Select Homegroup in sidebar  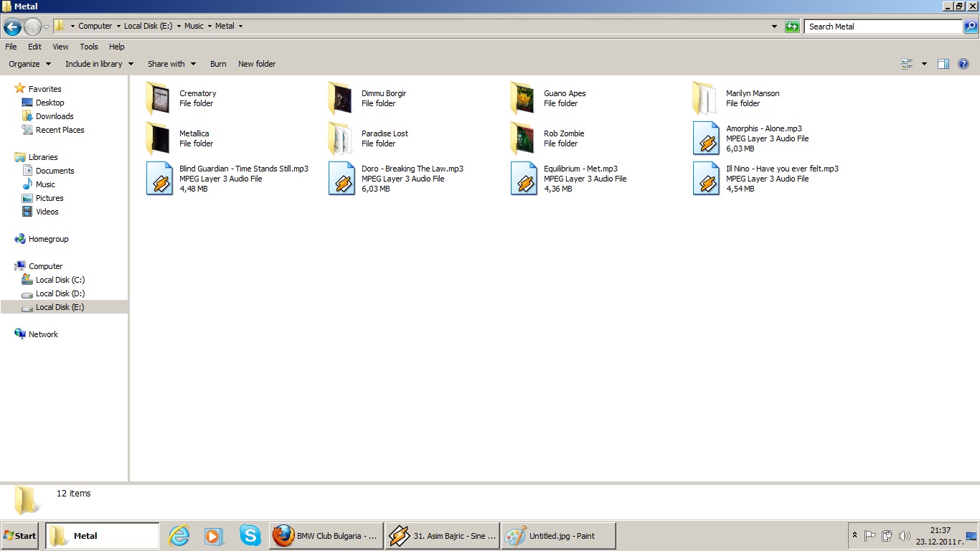(x=48, y=239)
